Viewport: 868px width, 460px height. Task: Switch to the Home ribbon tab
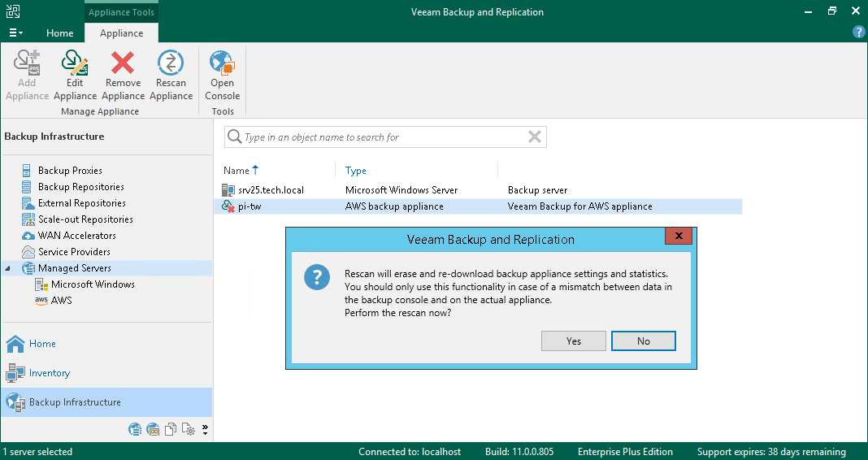(x=60, y=33)
